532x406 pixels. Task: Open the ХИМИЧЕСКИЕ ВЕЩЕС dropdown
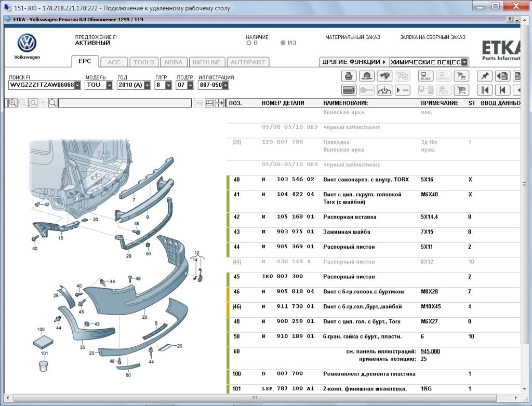pos(464,62)
